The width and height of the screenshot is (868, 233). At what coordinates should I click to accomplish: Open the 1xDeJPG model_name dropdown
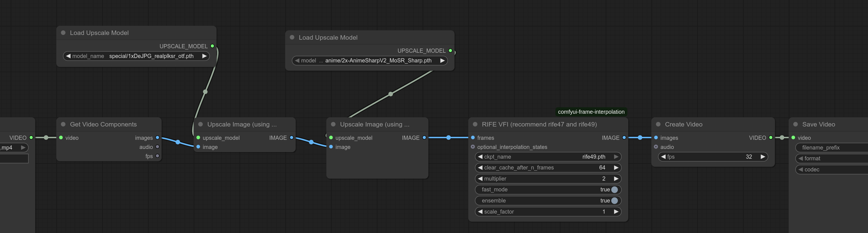[136, 56]
